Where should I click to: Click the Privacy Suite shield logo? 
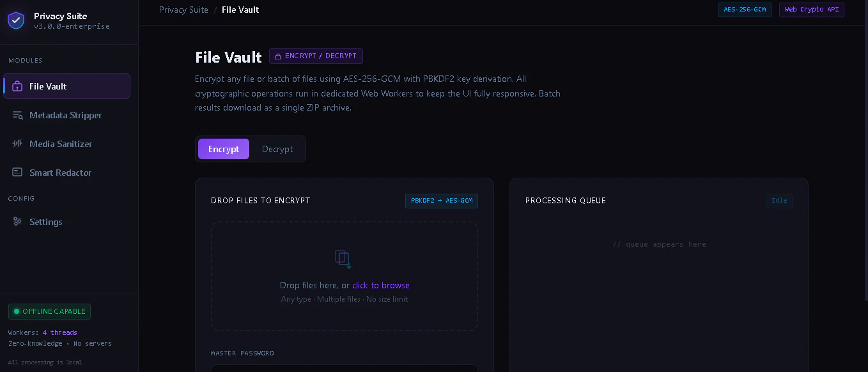click(x=16, y=20)
